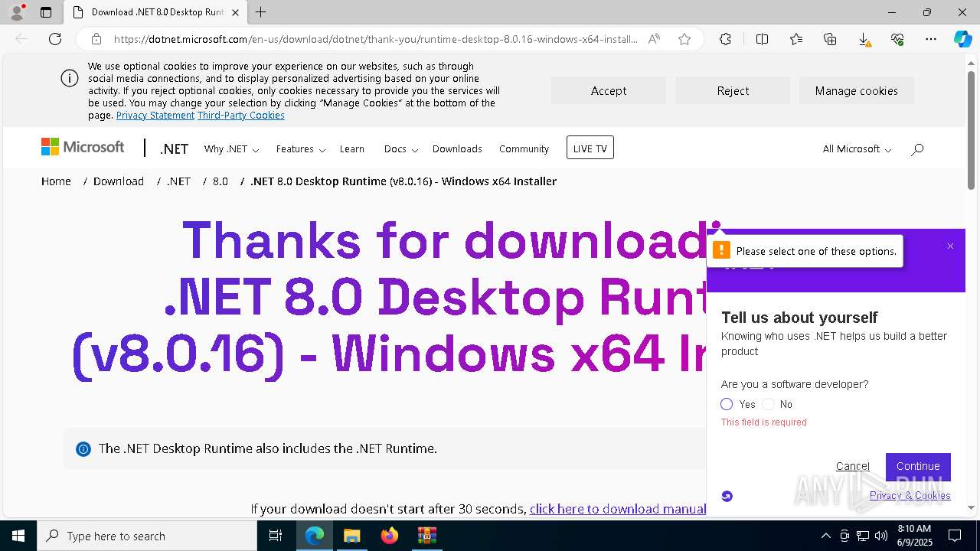Expand the Docs dropdown menu
Screen dimensions: 980x551
click(400, 149)
